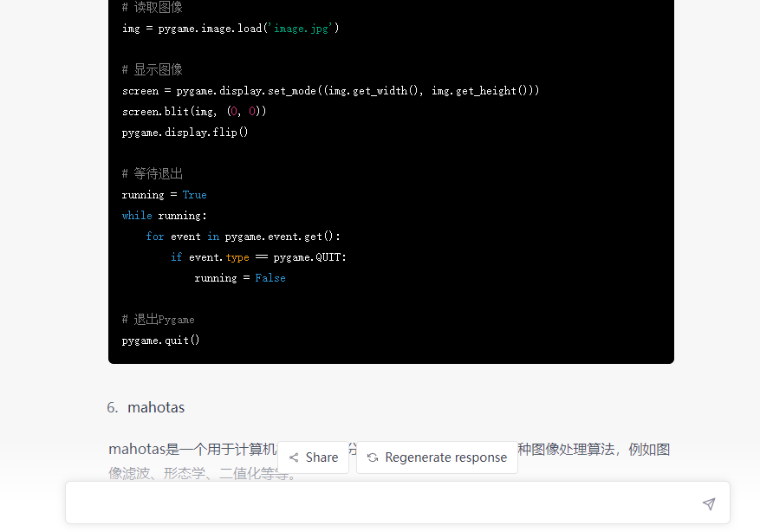Click the '# 等待退出' comment line
This screenshot has height=532, width=760.
click(152, 174)
